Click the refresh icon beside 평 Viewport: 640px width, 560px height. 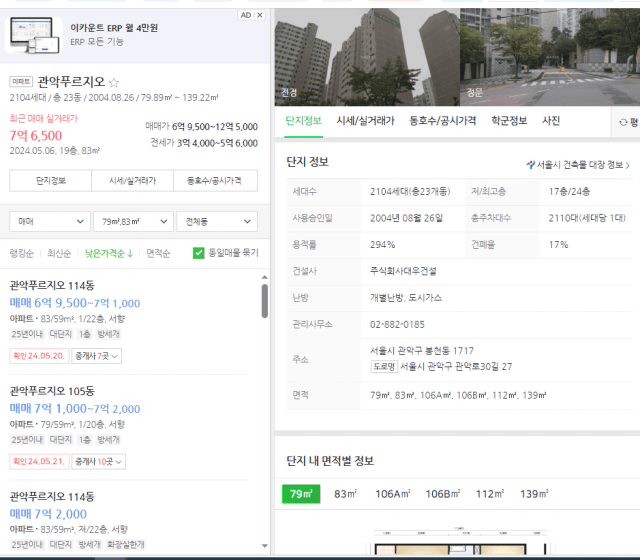coord(623,122)
